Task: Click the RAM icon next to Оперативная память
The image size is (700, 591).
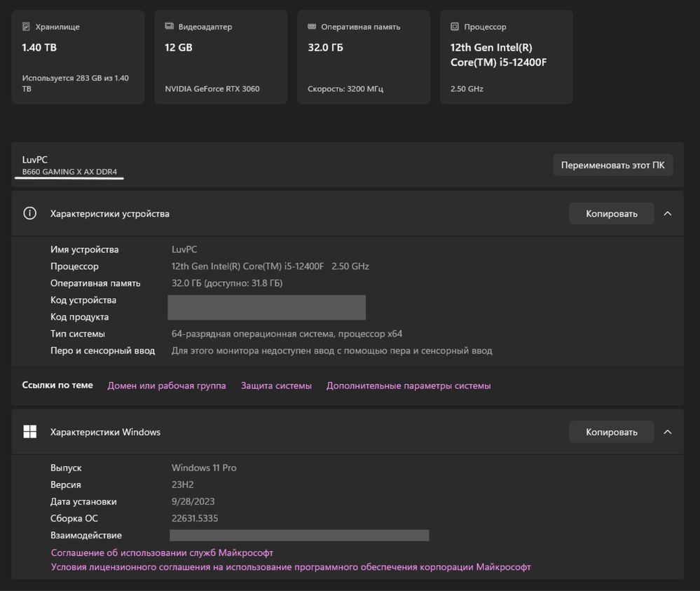Action: (312, 27)
